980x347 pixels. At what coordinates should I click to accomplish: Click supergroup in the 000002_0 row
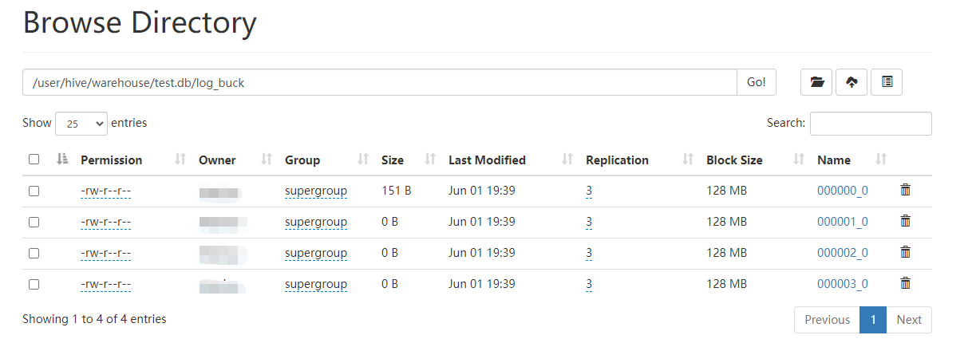tap(316, 253)
